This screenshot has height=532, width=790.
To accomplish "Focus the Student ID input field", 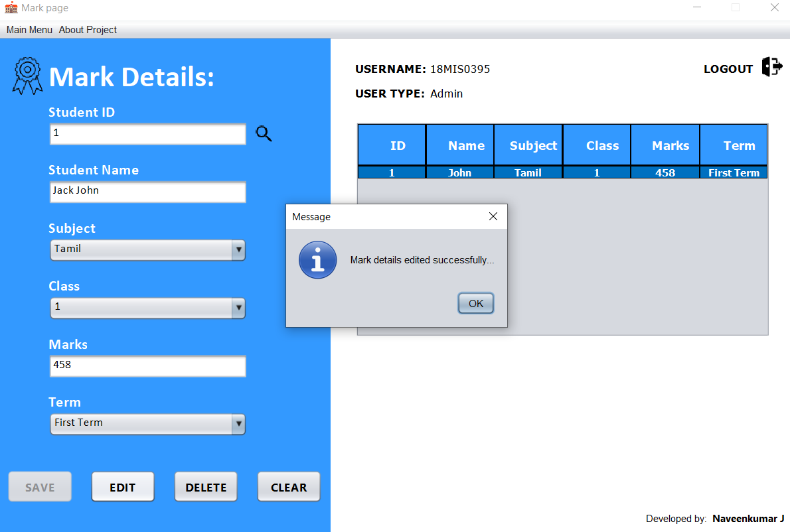I will (147, 134).
